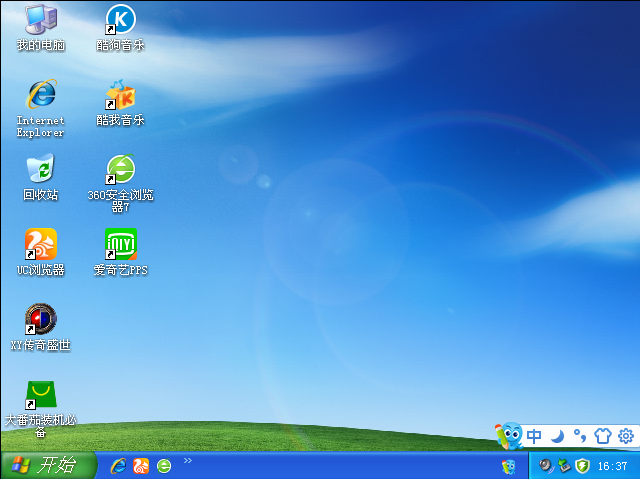
Task: Launch Internet Explorer from quick launch bar
Action: [118, 466]
